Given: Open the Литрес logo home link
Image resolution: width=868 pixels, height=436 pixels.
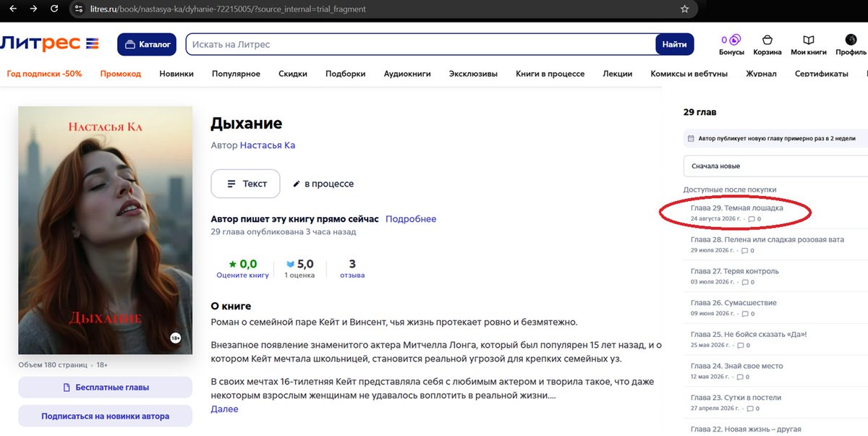Looking at the screenshot, I should pyautogui.click(x=50, y=43).
